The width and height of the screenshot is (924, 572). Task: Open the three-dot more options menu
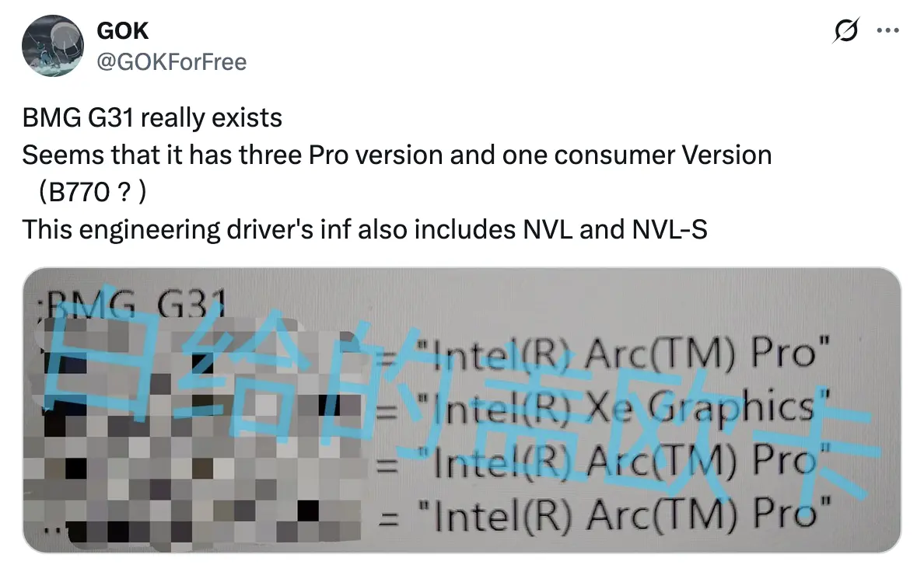coord(887,31)
